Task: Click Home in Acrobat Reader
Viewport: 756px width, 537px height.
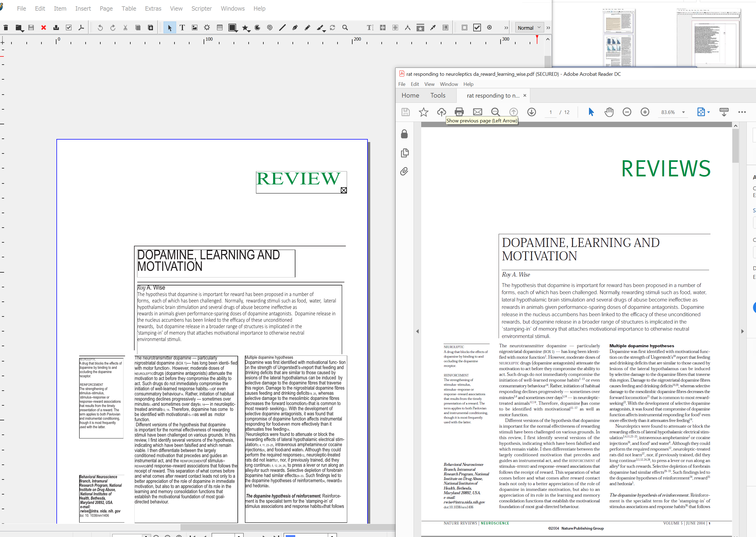Action: [x=410, y=96]
